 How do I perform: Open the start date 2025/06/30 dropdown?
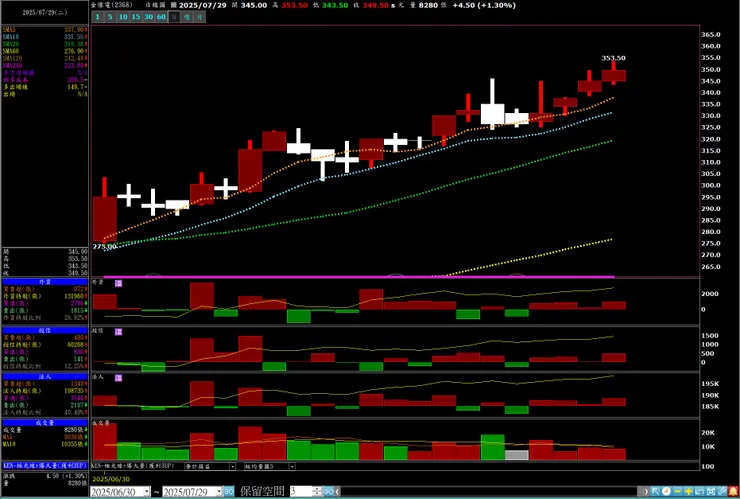click(147, 491)
